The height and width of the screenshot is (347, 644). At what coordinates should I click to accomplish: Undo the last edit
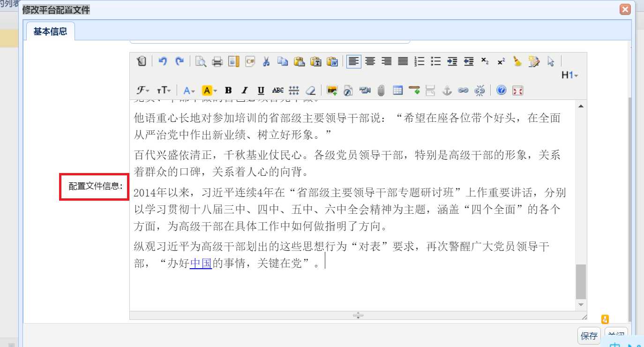(163, 61)
